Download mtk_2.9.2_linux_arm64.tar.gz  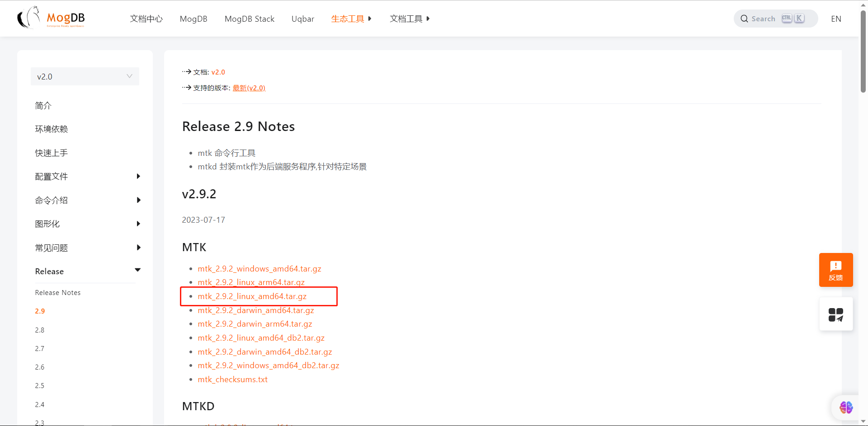pos(251,282)
